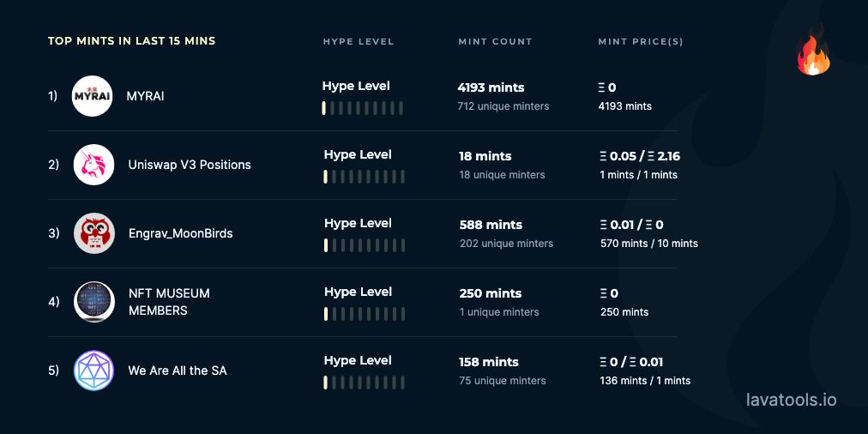
Task: Click the MYRAI collection logo
Action: pos(93,96)
